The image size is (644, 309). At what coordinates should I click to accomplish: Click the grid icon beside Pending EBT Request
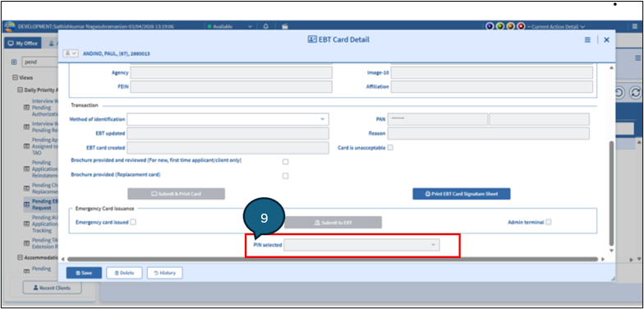coord(26,204)
